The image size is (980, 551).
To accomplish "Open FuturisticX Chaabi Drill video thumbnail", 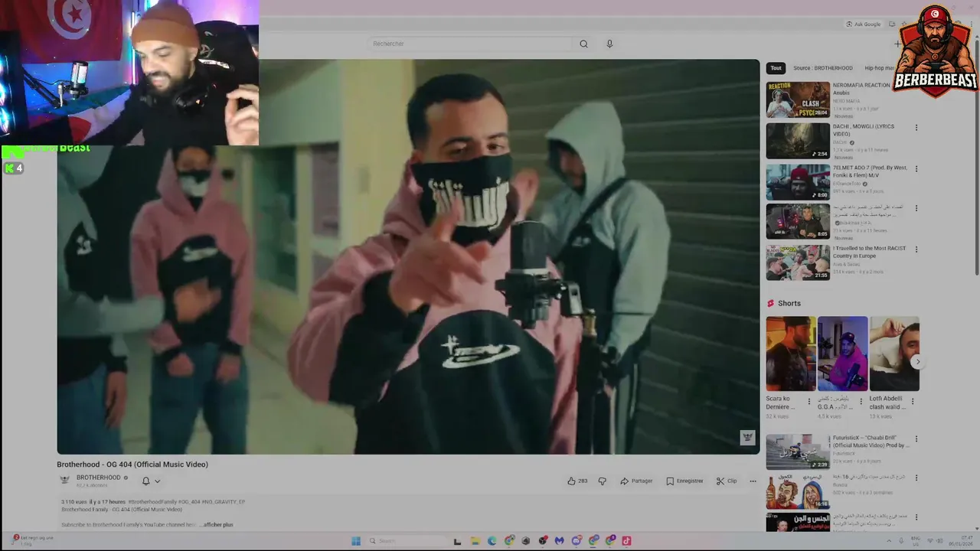I will click(798, 452).
